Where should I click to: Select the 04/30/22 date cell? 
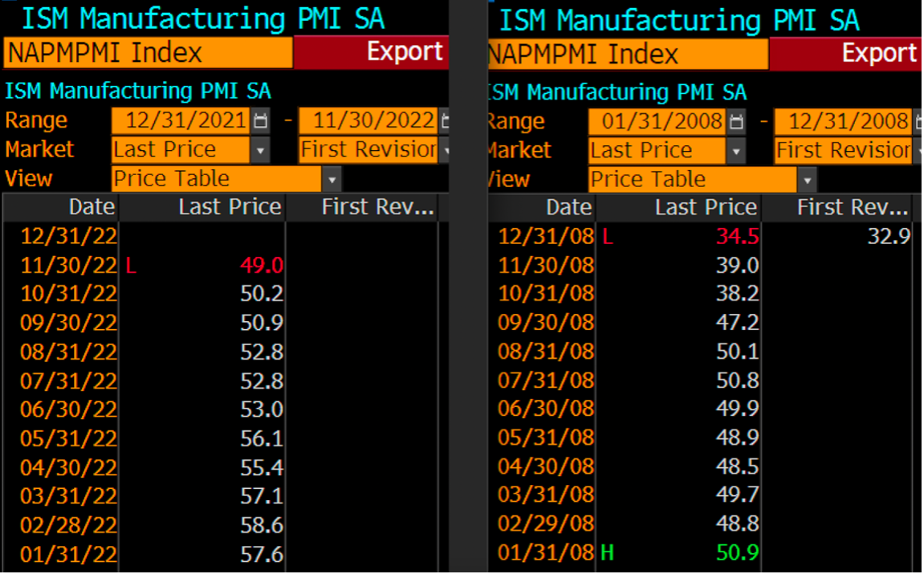click(69, 468)
